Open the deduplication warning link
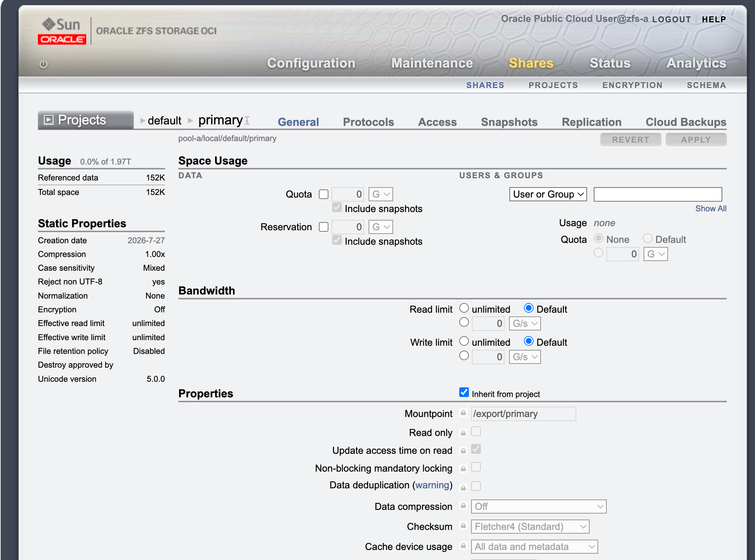This screenshot has width=755, height=560. tap(432, 485)
